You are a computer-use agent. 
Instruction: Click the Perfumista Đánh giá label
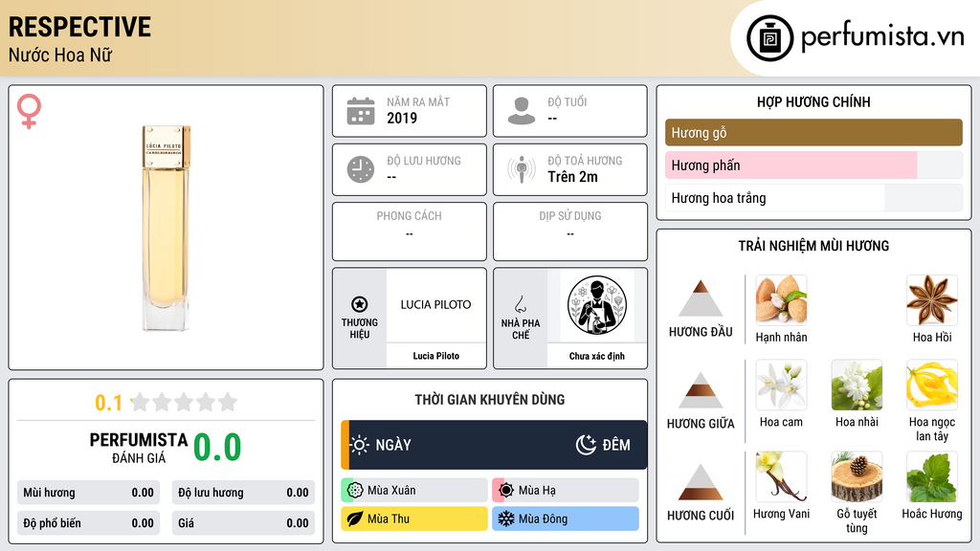click(x=138, y=448)
